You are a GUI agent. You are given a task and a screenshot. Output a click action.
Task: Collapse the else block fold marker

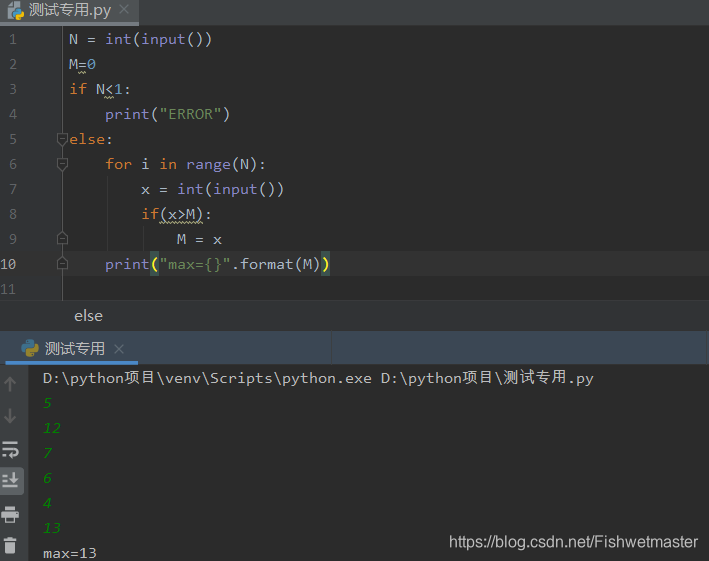(x=62, y=139)
